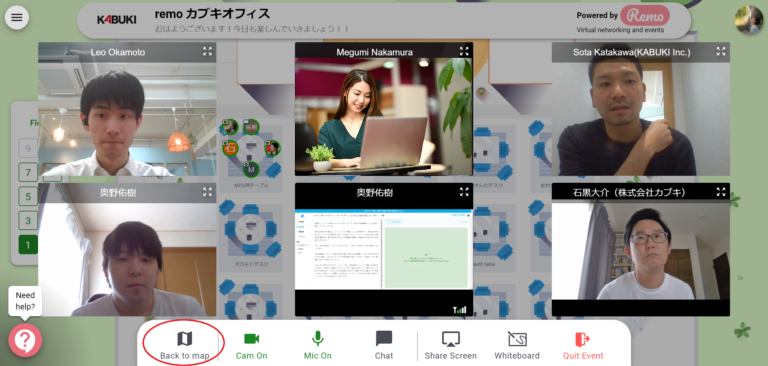This screenshot has width=768, height=366.
Task: Open the hamburger menu
Action: tap(17, 18)
